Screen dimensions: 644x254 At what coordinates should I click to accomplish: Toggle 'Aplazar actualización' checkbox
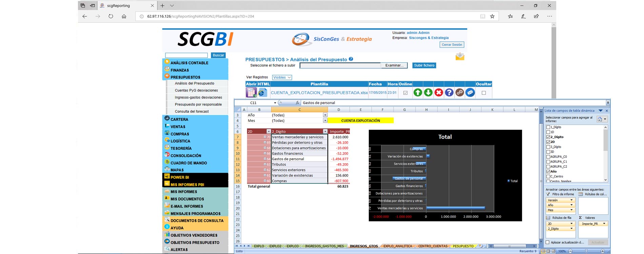point(547,242)
